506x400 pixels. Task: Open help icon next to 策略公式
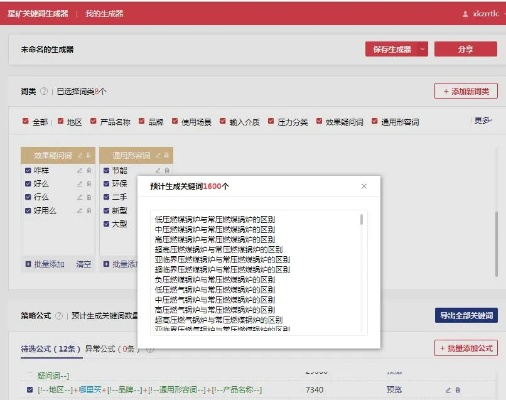[x=59, y=316]
